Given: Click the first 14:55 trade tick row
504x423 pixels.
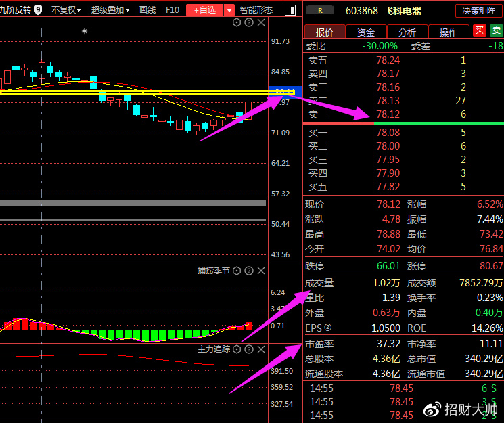Looking at the screenshot, I should pos(403,388).
